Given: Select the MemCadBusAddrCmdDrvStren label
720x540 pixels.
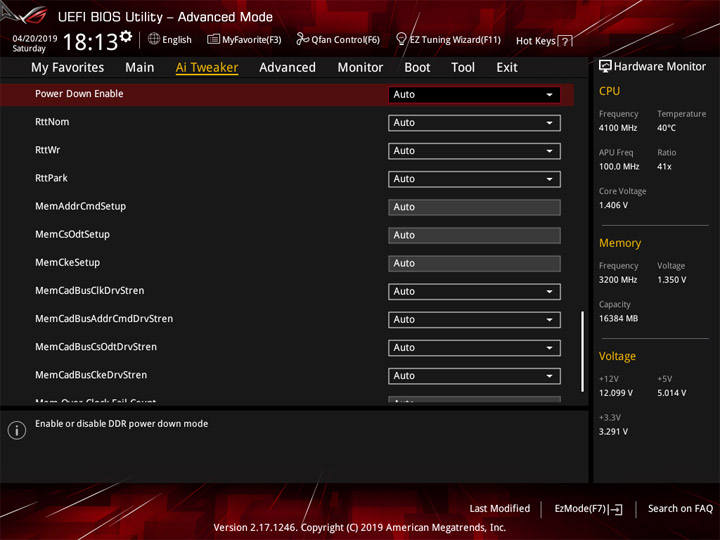Looking at the screenshot, I should pyautogui.click(x=104, y=318).
